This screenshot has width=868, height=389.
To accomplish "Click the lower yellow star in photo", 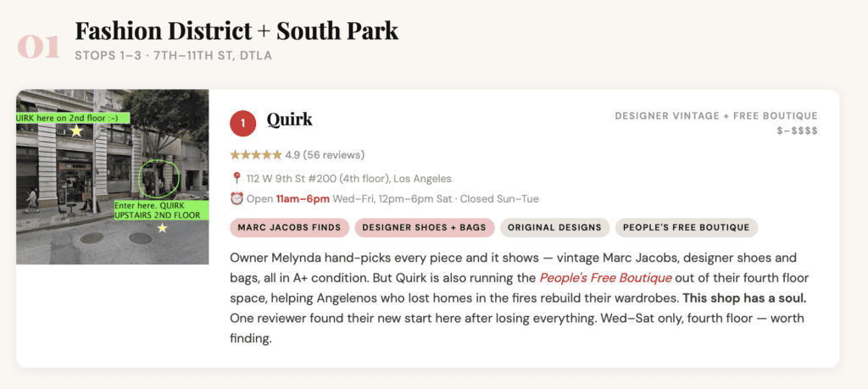I will (162, 228).
